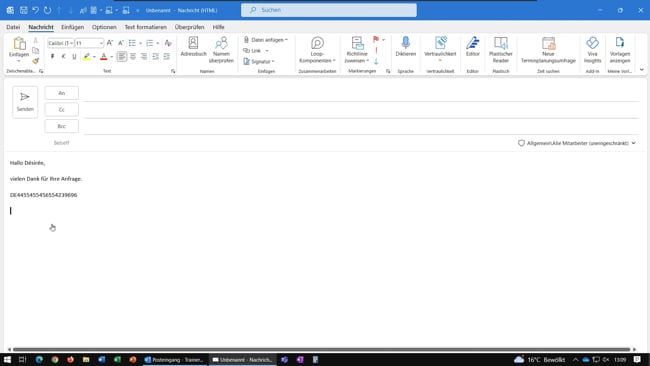650x366 pixels.
Task: Open Viva Insights add-in
Action: click(592, 50)
